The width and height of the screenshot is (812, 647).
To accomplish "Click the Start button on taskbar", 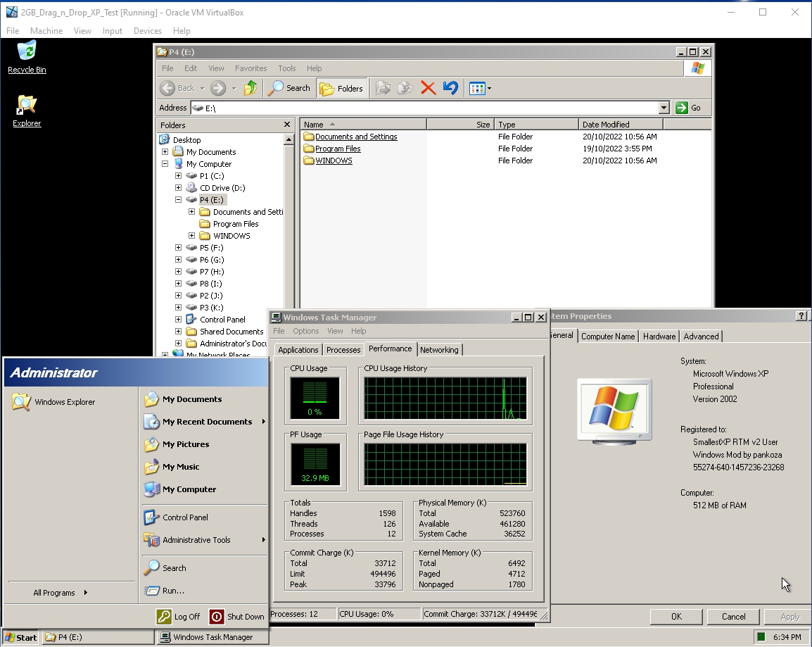I will pyautogui.click(x=20, y=638).
